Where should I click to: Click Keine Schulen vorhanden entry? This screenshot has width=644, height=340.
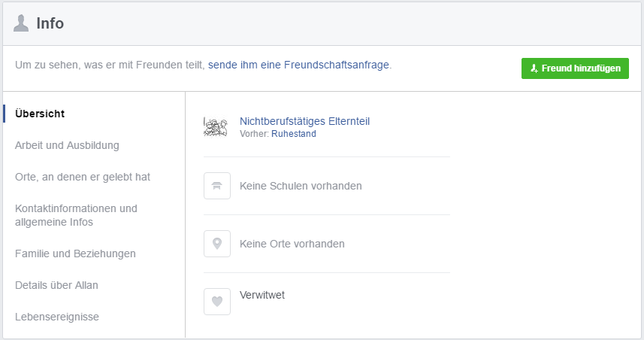coord(301,186)
